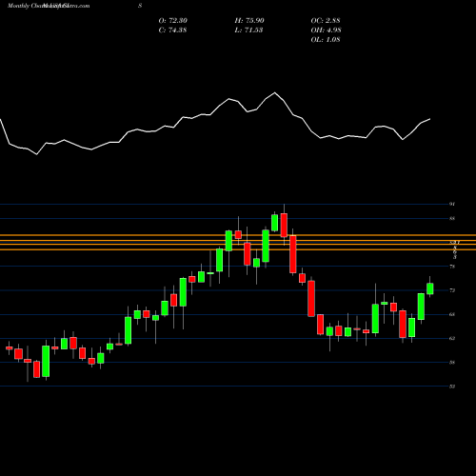Viewport: 476px width, 476px height.
Task: Click the '58' price axis label
Action: pyautogui.click(x=452, y=363)
